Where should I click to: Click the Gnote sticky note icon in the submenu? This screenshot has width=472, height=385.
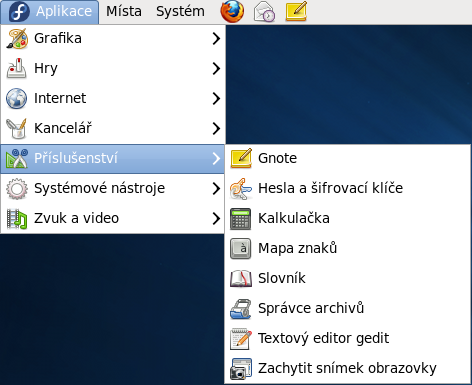(241, 158)
